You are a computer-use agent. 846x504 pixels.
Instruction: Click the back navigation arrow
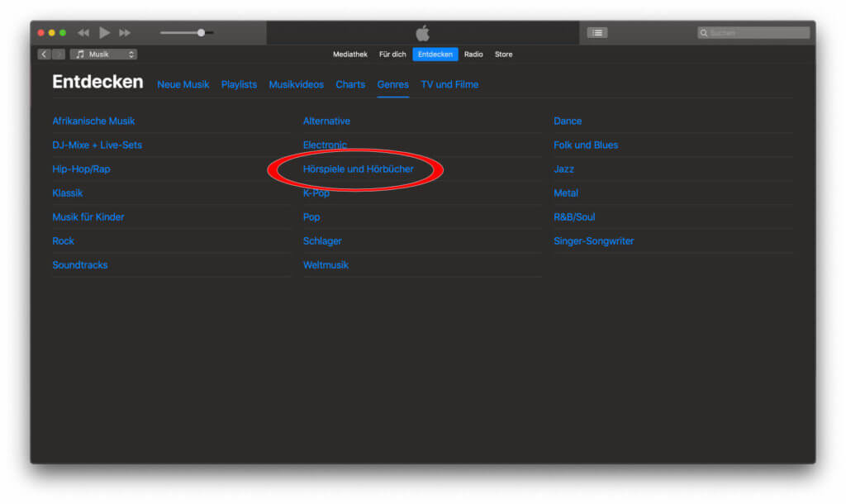pyautogui.click(x=45, y=55)
